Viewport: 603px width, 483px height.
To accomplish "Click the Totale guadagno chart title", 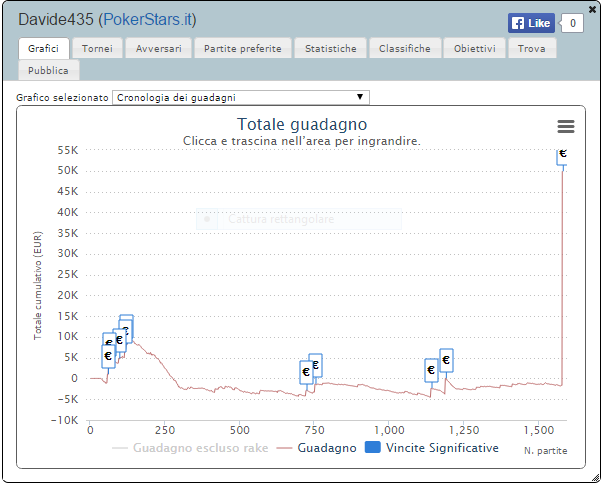I will pos(302,124).
